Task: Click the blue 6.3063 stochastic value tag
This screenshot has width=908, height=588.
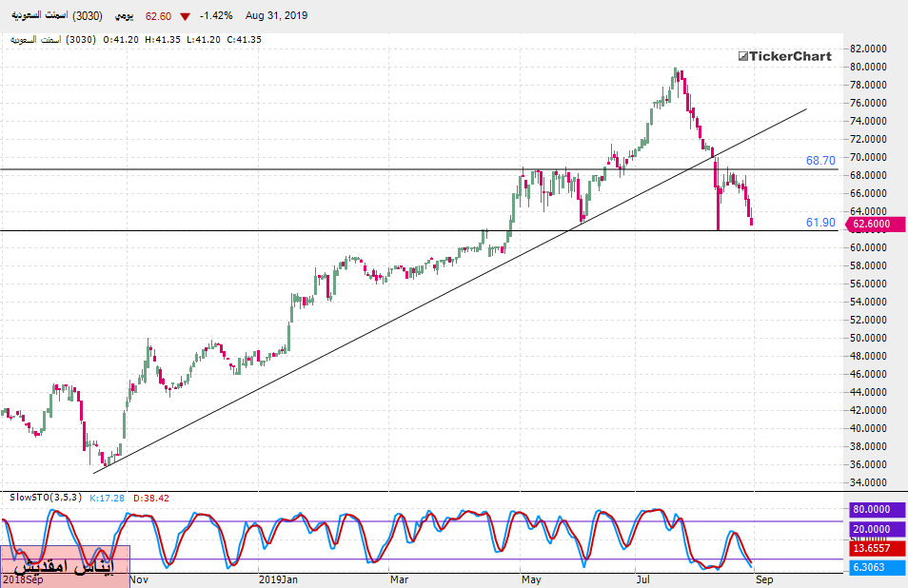Action: pos(872,567)
